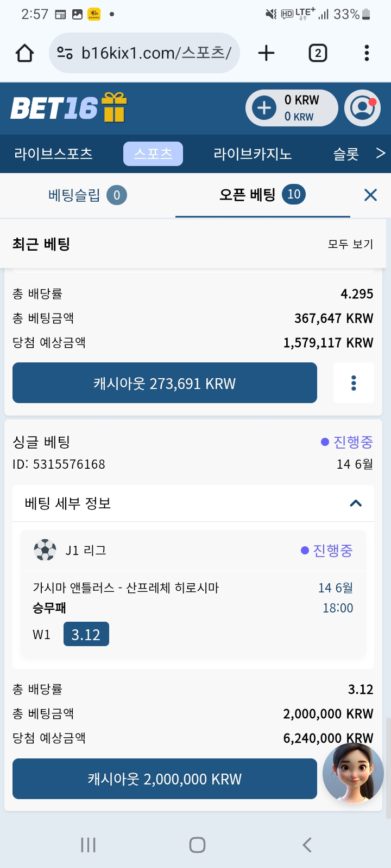Viewport: 391px width, 868px height.
Task: Open the chat assistant avatar
Action: (x=353, y=773)
